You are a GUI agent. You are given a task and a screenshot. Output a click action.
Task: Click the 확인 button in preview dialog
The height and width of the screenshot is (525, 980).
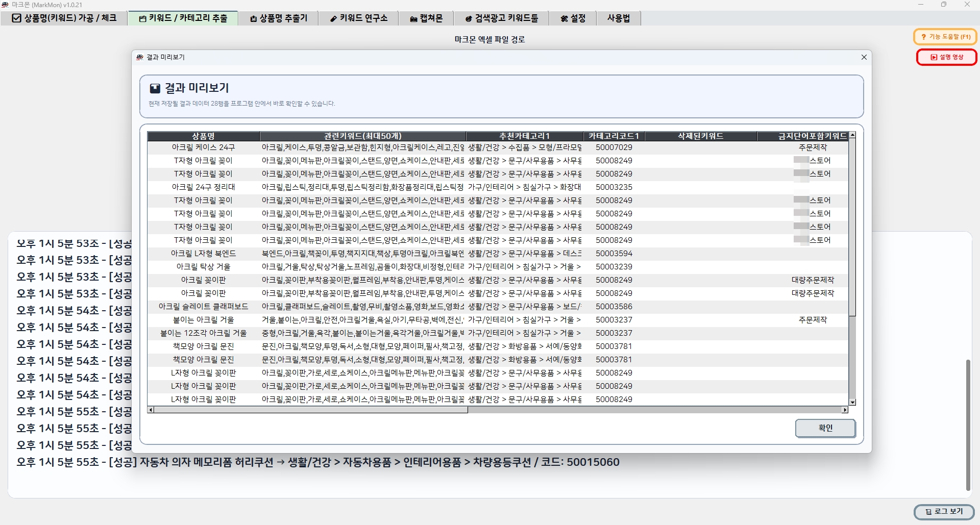(825, 428)
